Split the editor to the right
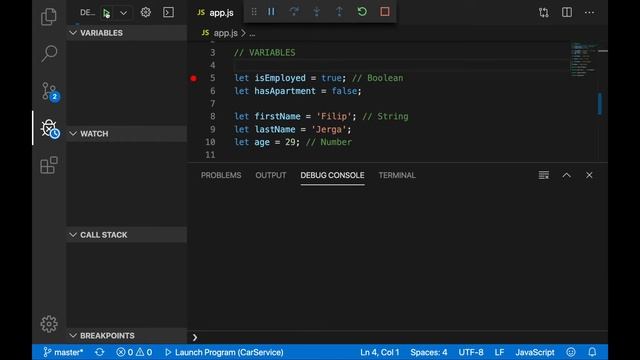The image size is (640, 360). tap(567, 13)
